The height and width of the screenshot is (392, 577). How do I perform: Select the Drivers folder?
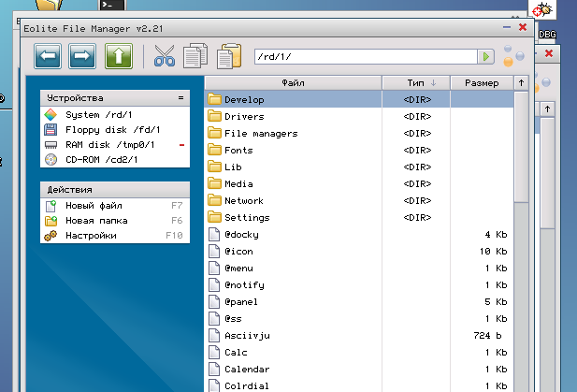click(x=244, y=117)
